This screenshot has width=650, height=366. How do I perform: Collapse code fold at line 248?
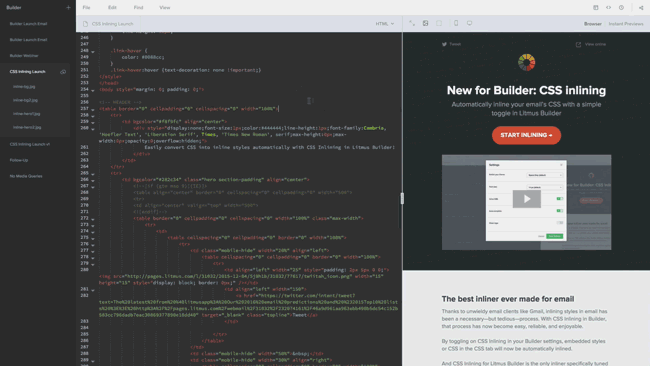(93, 52)
